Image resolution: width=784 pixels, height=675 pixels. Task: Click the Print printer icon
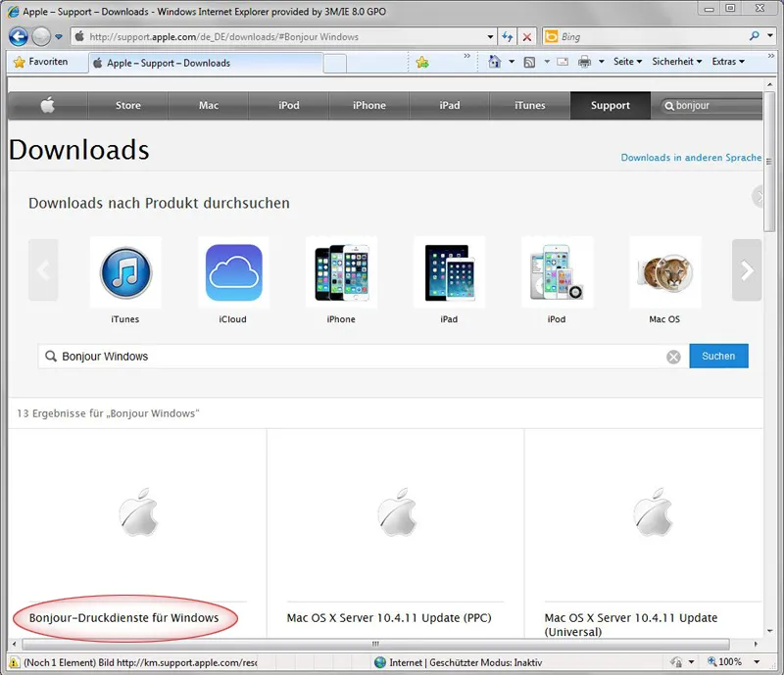click(584, 62)
